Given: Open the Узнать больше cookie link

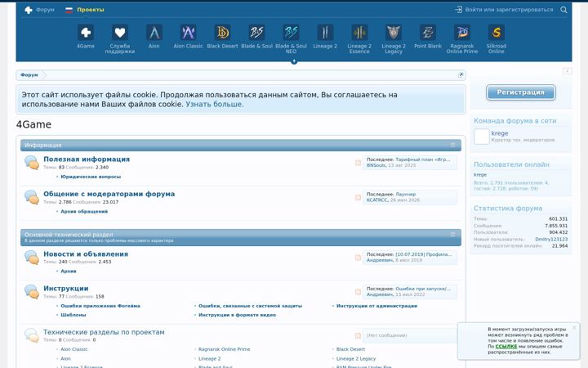Looking at the screenshot, I should 215,105.
